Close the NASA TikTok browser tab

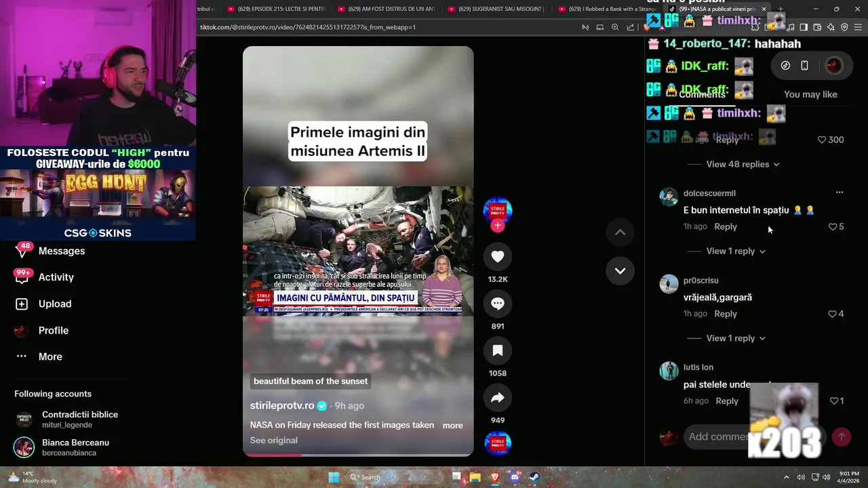(x=764, y=9)
